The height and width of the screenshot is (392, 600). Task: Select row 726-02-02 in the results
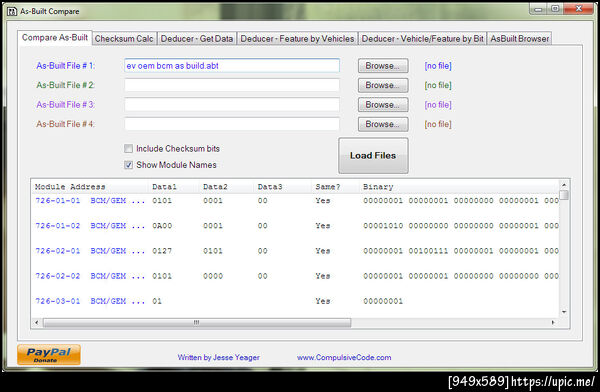tap(295, 276)
